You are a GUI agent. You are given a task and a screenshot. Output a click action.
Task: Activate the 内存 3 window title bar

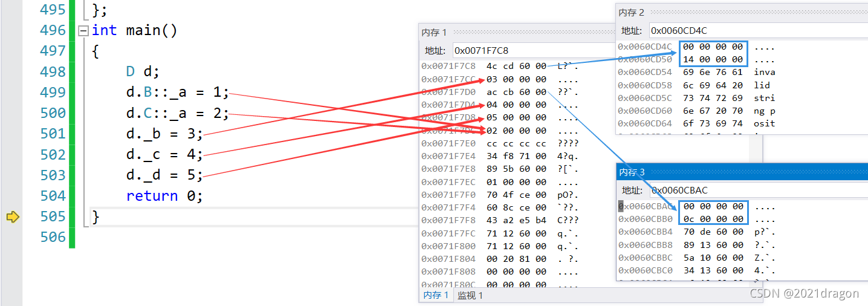[742, 172]
